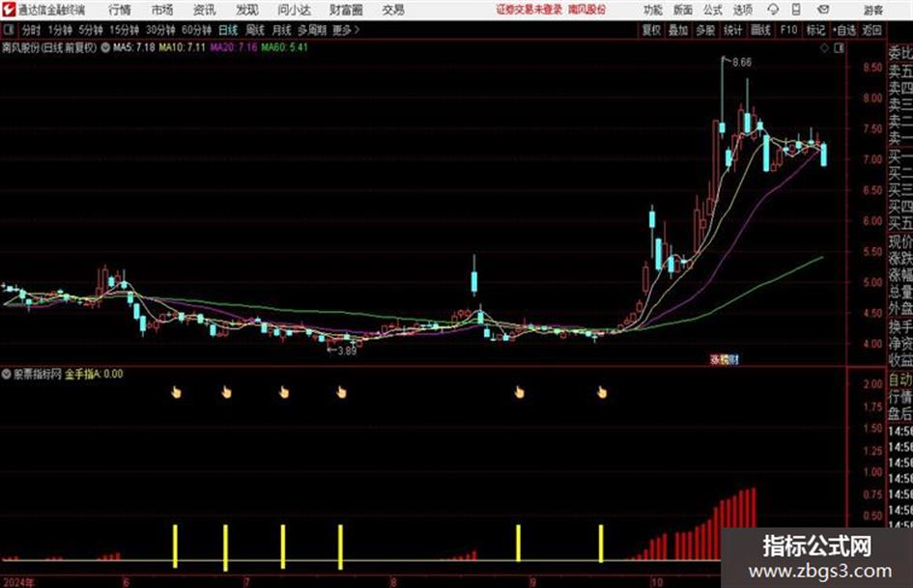This screenshot has height=588, width=913.
Task: Open F10 company info
Action: click(x=788, y=30)
